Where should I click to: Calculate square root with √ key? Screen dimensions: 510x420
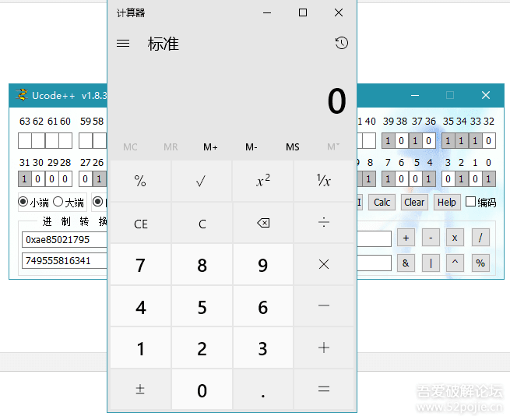[202, 181]
